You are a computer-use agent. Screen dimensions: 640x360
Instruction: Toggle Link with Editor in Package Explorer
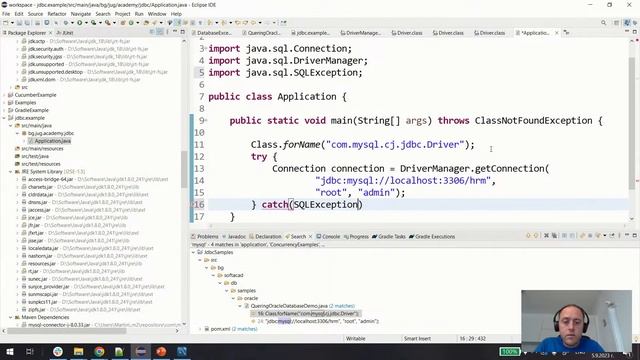coord(160,32)
